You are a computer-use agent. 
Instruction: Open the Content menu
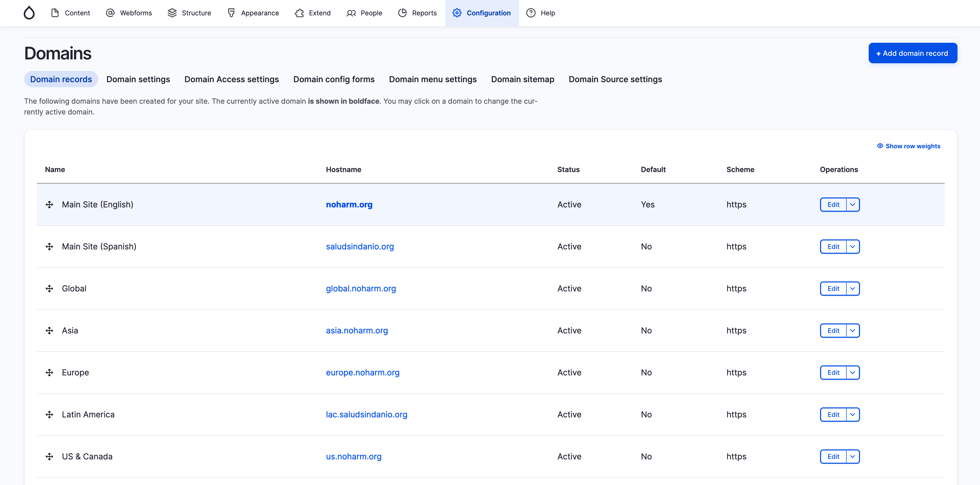tap(70, 13)
